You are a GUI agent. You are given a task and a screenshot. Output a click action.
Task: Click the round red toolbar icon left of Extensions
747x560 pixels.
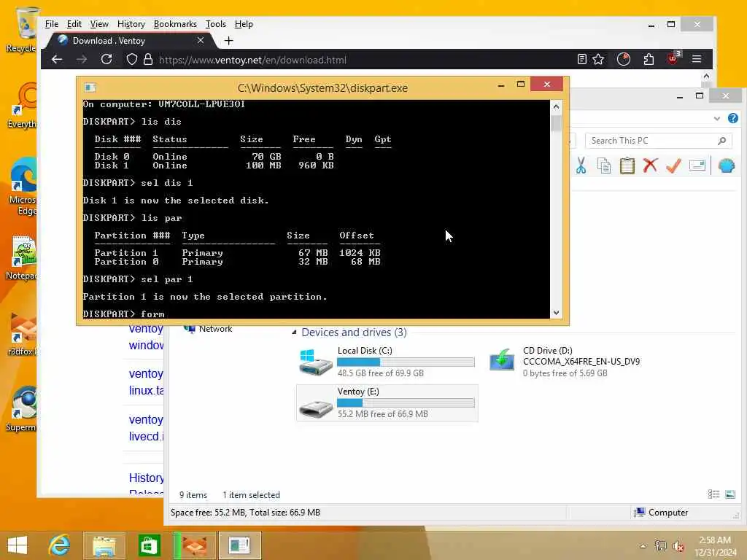tap(624, 60)
